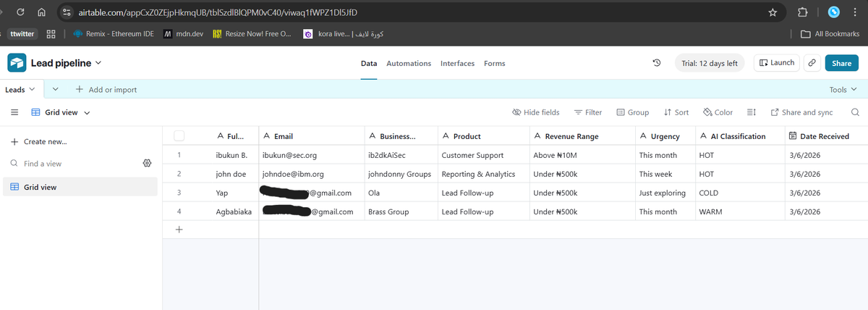Switch to the Forms tab
The width and height of the screenshot is (868, 310).
(495, 63)
